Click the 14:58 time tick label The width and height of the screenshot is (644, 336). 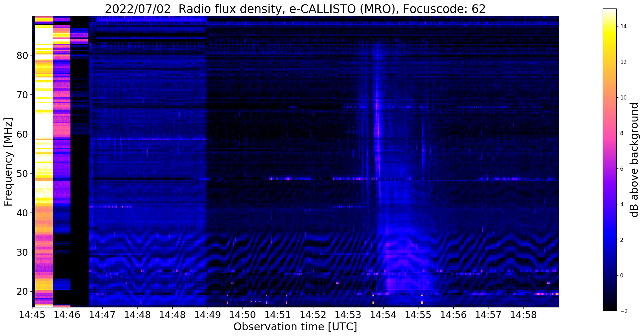524,315
